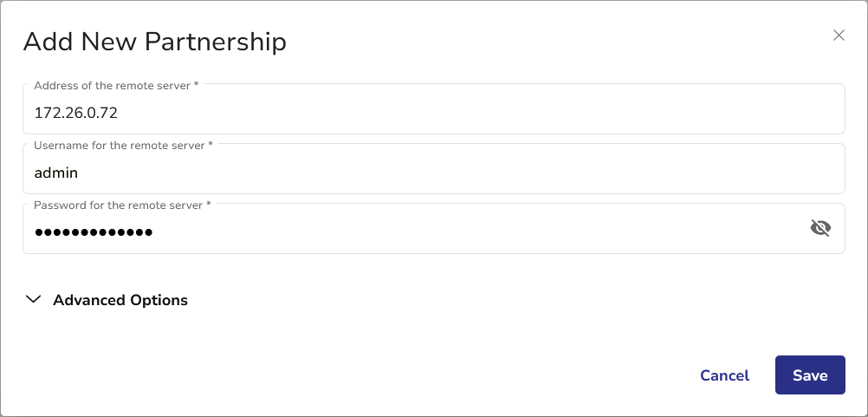Viewport: 868px width, 417px height.
Task: Click the 'Address of the remote server' label
Action: (x=112, y=86)
